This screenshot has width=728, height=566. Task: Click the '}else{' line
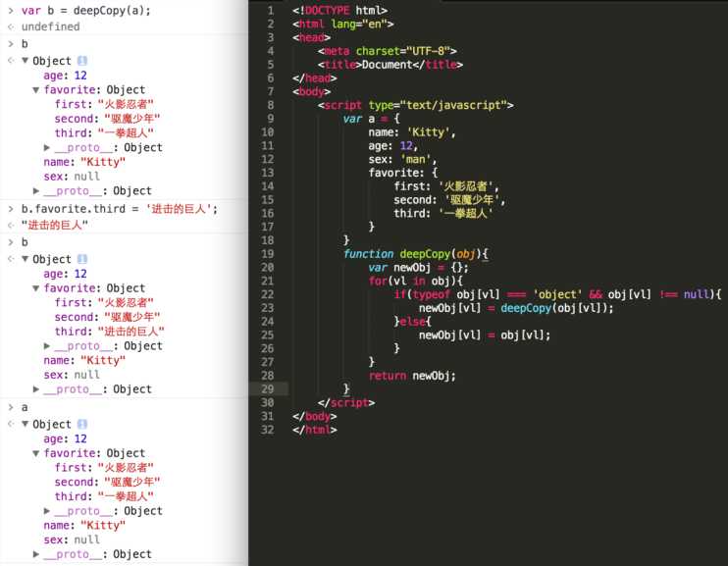[412, 322]
